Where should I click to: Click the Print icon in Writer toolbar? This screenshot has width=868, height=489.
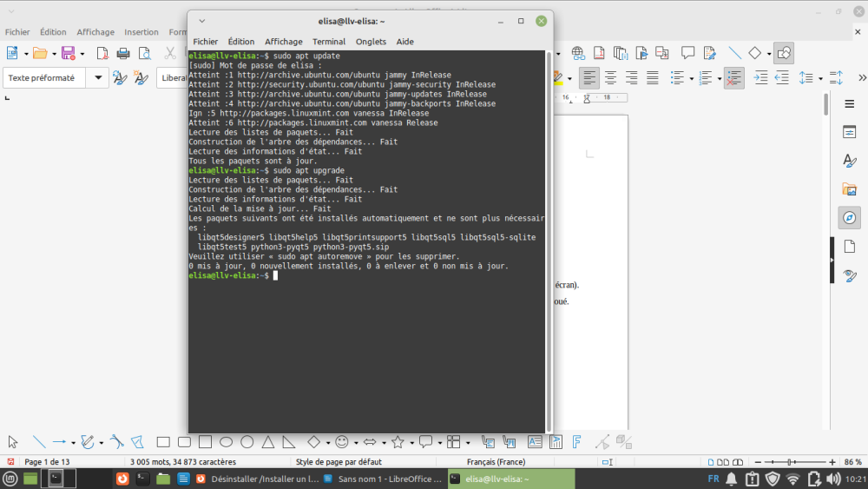click(123, 53)
